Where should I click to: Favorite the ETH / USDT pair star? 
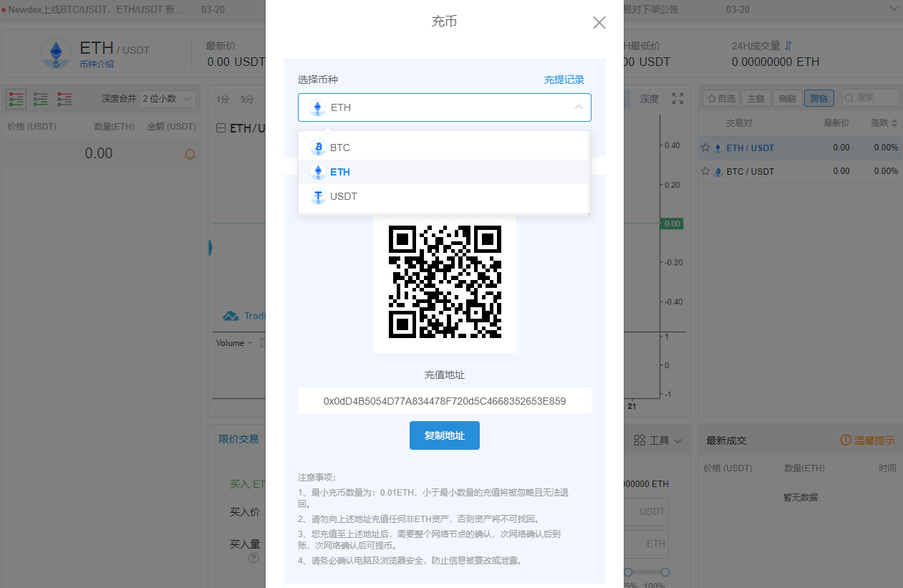pyautogui.click(x=705, y=148)
